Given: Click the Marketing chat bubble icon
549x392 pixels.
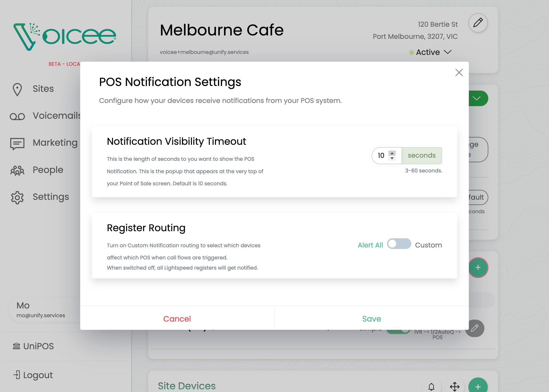Looking at the screenshot, I should coord(17,144).
